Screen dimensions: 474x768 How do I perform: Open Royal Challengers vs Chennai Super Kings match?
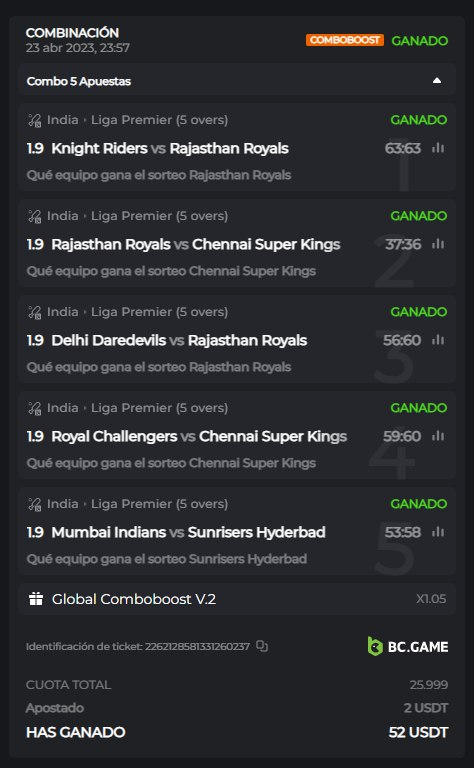pos(199,436)
